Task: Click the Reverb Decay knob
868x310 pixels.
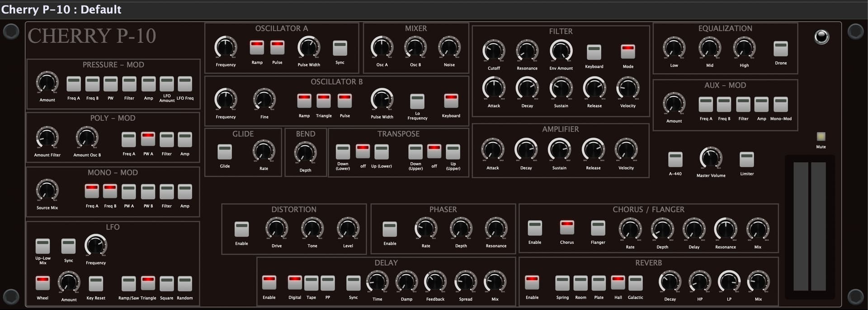Action: click(670, 281)
